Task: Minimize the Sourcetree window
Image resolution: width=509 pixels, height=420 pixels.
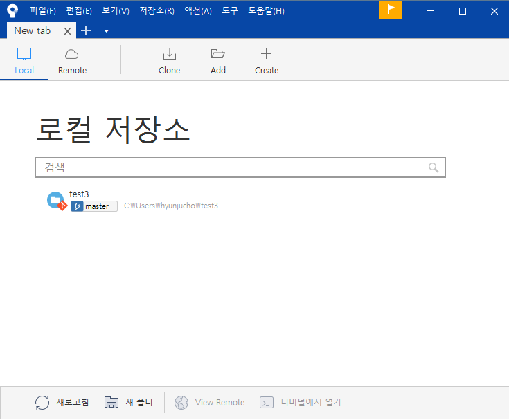Action: (431, 11)
